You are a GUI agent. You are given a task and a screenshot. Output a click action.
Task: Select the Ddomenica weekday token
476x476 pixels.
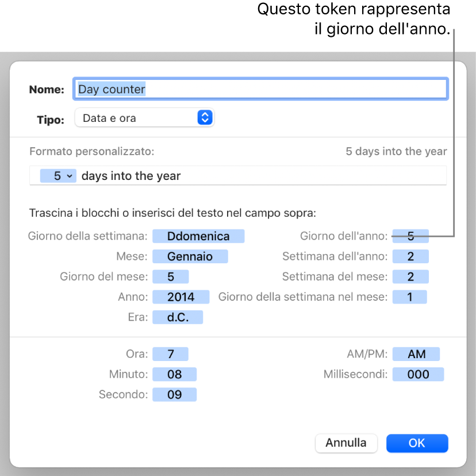(x=198, y=236)
